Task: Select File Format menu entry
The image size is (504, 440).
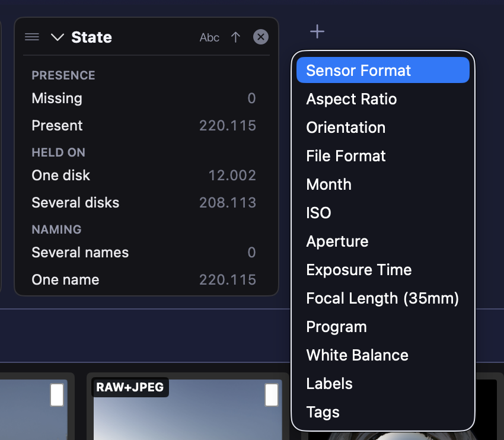Action: [383, 155]
